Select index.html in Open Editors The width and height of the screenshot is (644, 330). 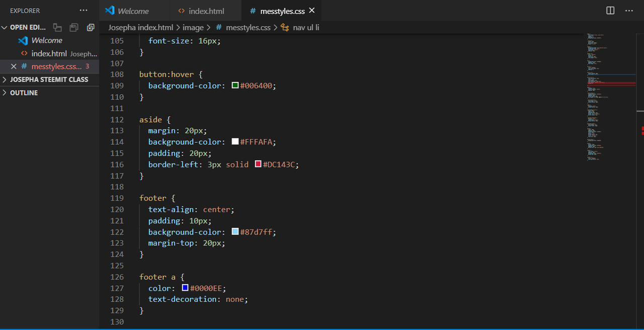click(x=49, y=53)
